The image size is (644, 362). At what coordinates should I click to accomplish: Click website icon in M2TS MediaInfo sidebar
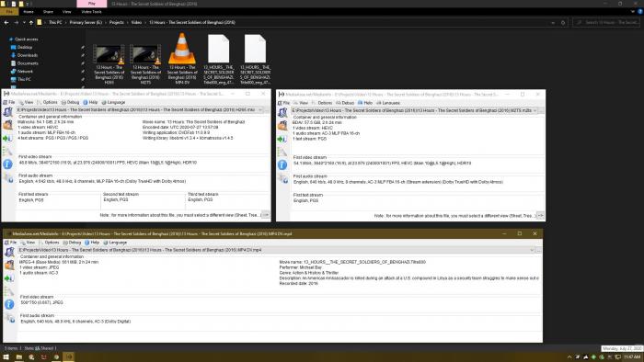click(283, 179)
